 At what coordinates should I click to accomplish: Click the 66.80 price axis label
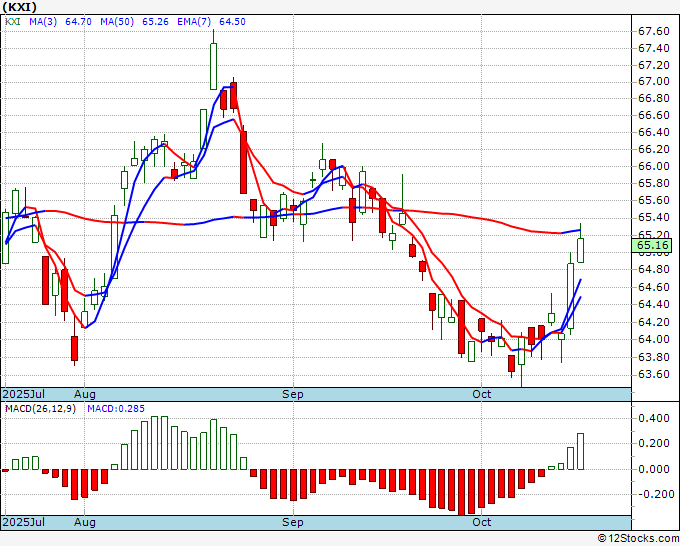(x=654, y=98)
